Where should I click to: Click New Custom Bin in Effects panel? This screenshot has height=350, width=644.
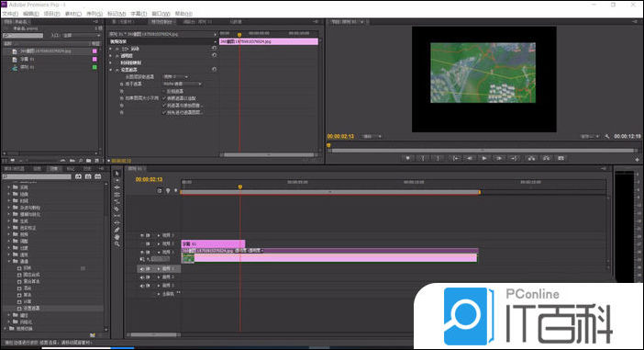(93, 335)
